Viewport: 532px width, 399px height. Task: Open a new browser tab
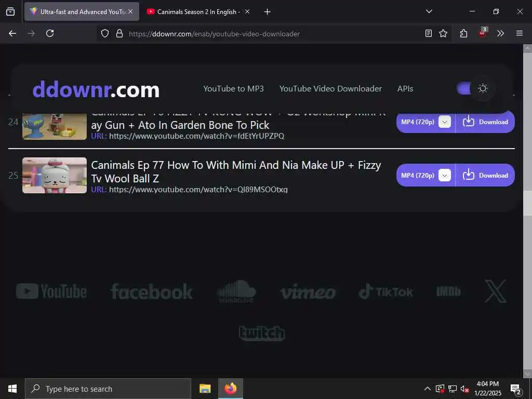(x=268, y=12)
